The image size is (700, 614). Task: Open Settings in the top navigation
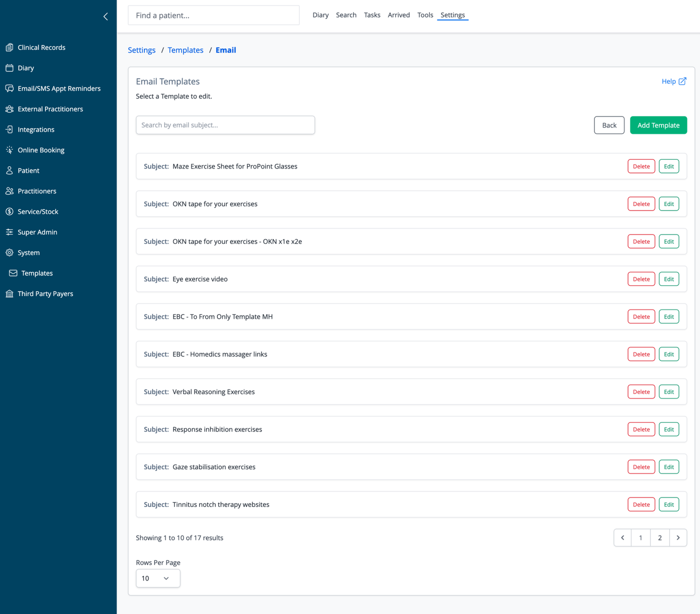(452, 15)
